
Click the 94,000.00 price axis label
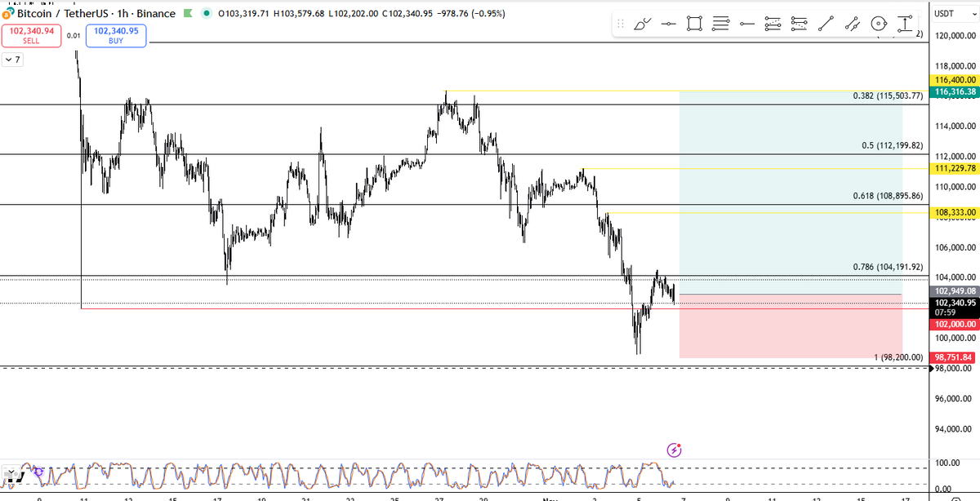954,428
